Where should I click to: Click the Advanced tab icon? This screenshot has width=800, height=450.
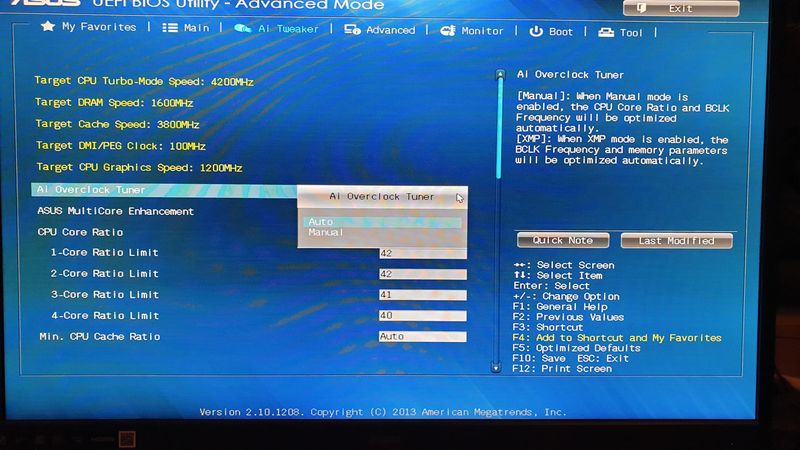[x=352, y=30]
